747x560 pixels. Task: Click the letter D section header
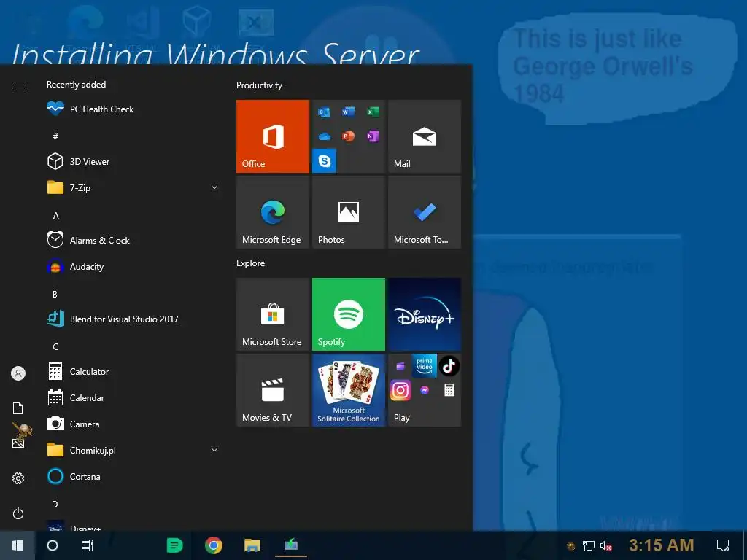click(x=55, y=505)
